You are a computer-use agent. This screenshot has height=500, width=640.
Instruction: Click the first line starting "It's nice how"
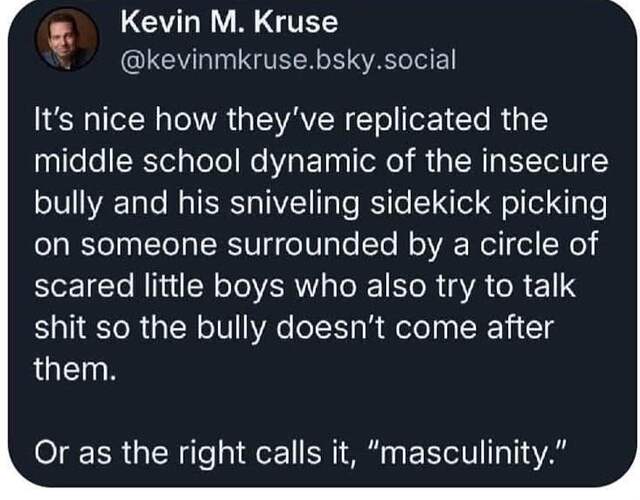coord(291,119)
